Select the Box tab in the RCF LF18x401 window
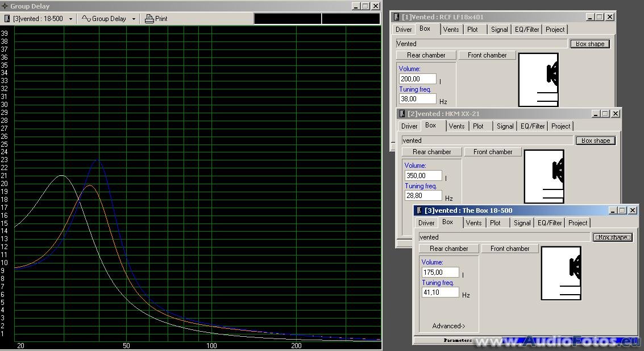Screen dimensions: 644x351 [425, 29]
